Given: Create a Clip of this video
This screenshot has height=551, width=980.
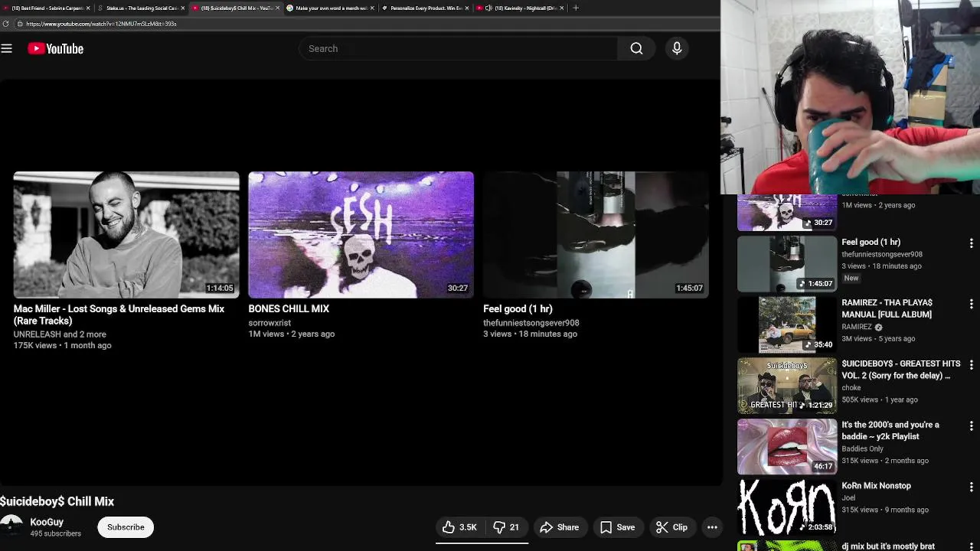Looking at the screenshot, I should tap(672, 527).
